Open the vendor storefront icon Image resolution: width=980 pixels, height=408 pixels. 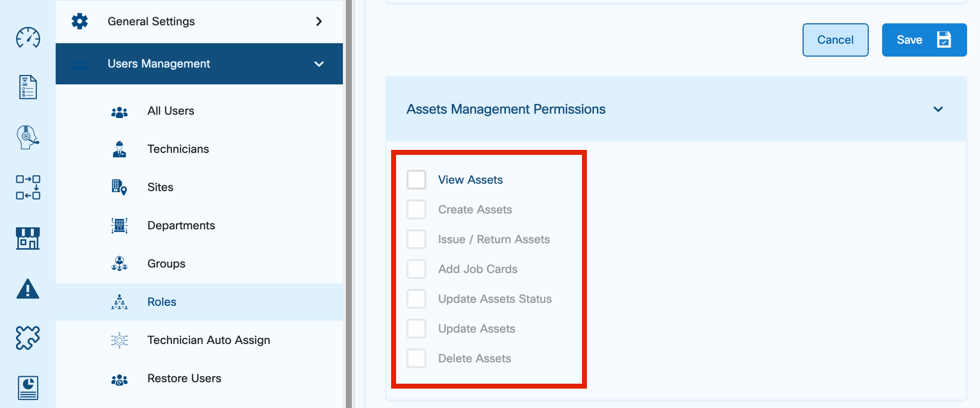pos(28,238)
